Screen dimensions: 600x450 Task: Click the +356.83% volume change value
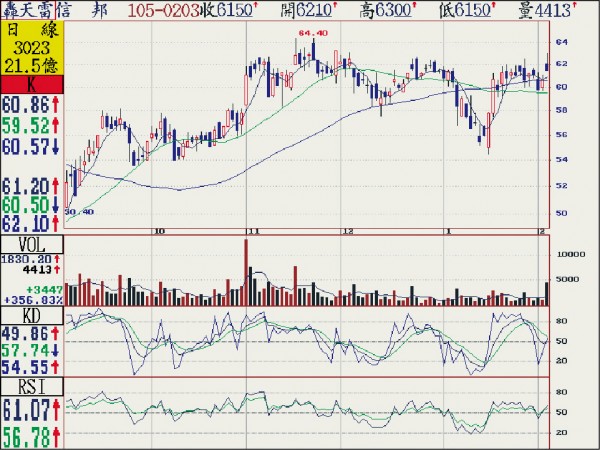pyautogui.click(x=32, y=299)
